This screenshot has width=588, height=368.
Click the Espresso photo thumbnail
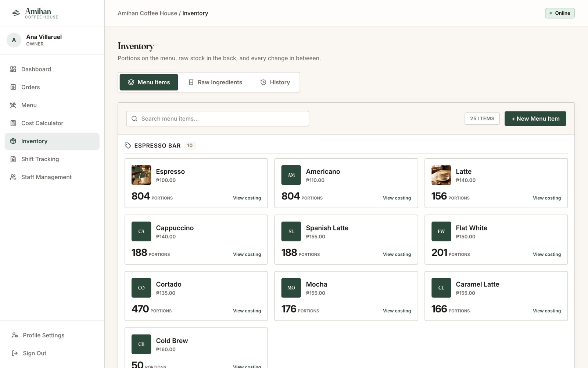[x=141, y=175]
